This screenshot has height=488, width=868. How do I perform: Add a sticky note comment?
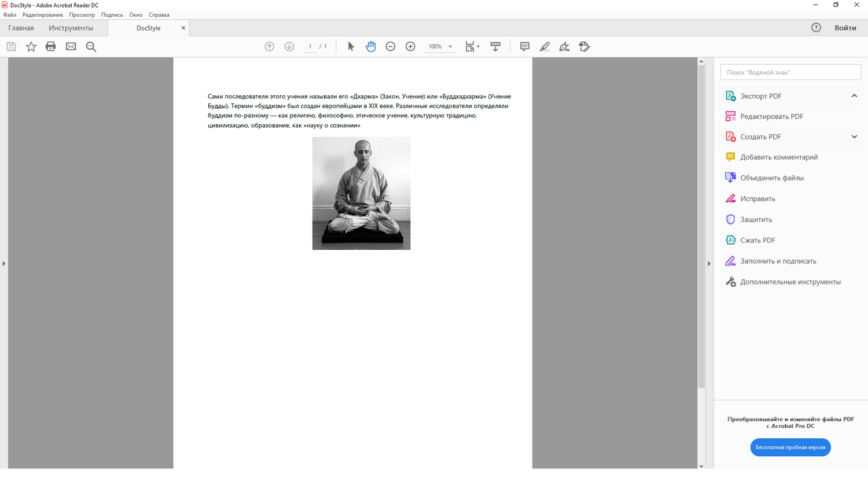coord(525,47)
